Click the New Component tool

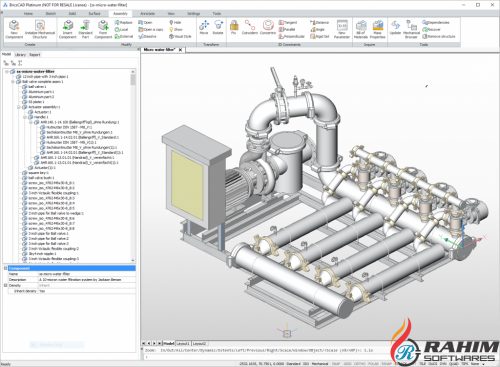(14, 29)
